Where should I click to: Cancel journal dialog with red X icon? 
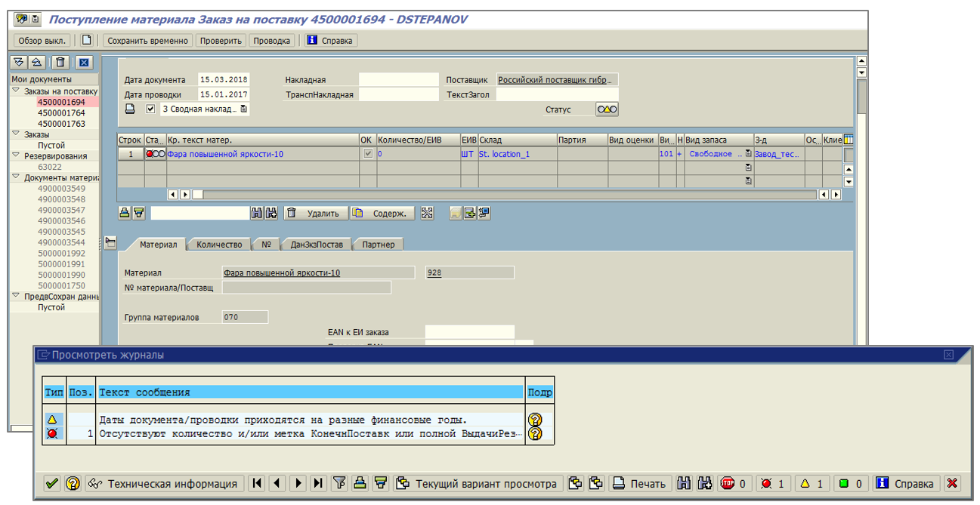click(952, 484)
